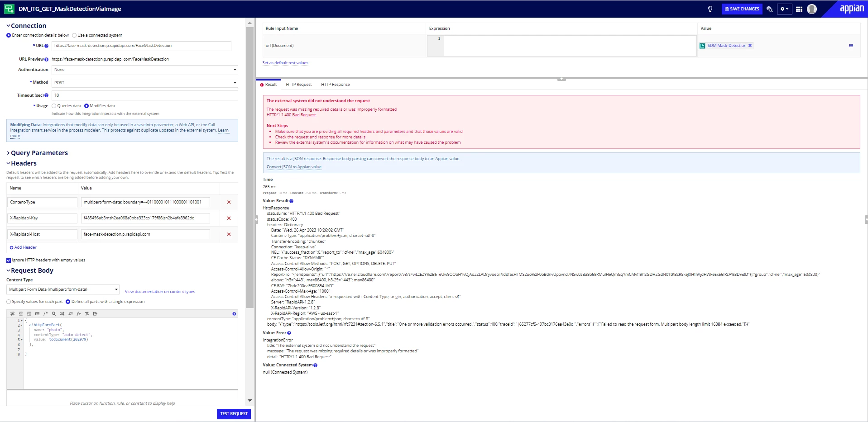Click the fx function icon in expression editor
The width and height of the screenshot is (868, 422).
[x=79, y=313]
